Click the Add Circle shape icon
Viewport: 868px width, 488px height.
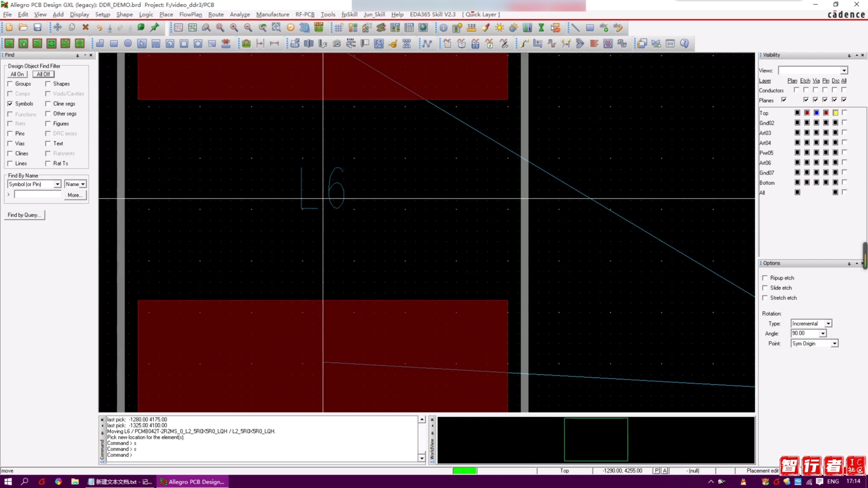(x=128, y=43)
